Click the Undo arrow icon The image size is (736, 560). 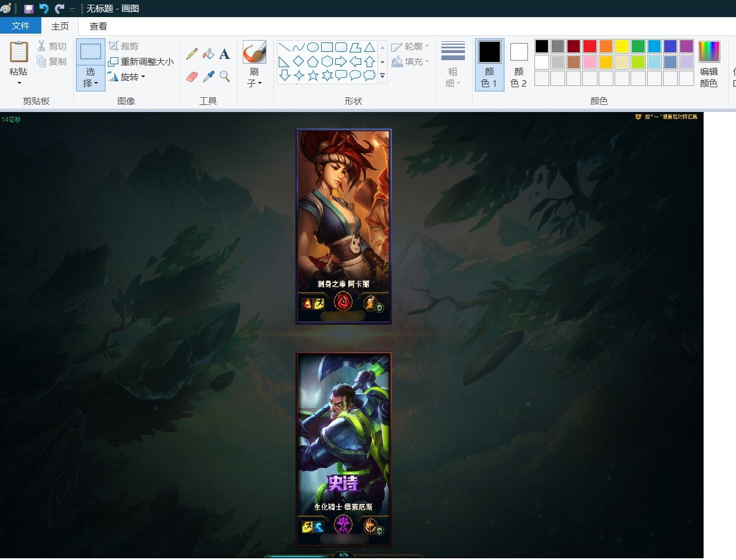44,8
